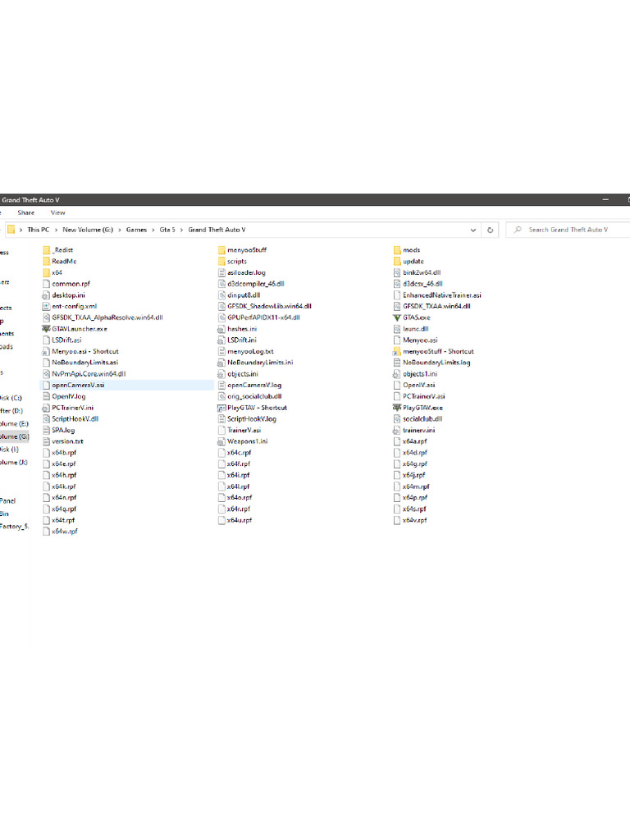Select the orig_socialclub.dll file
Image resolution: width=630 pixels, height=840 pixels.
(254, 396)
